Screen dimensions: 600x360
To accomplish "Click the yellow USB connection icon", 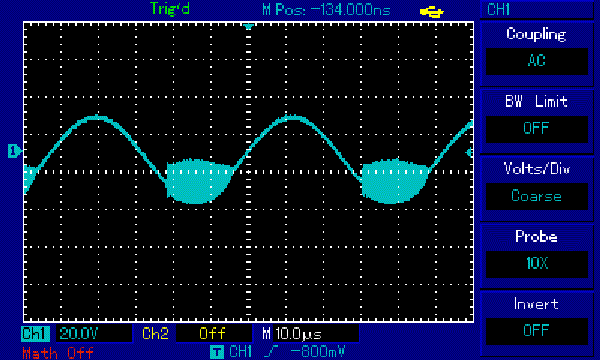I will pos(432,12).
